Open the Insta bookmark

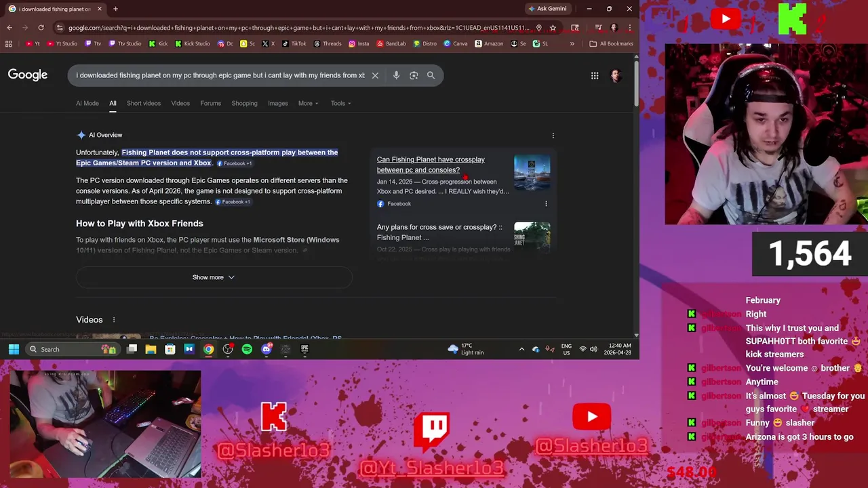pos(359,44)
